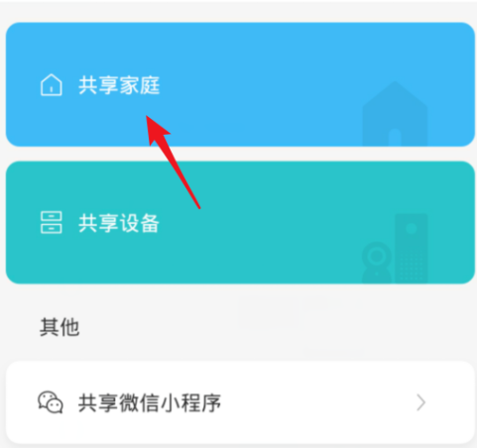This screenshot has height=448, width=477.
Task: Tap the teal 共享设备 card background
Action: pos(240,222)
